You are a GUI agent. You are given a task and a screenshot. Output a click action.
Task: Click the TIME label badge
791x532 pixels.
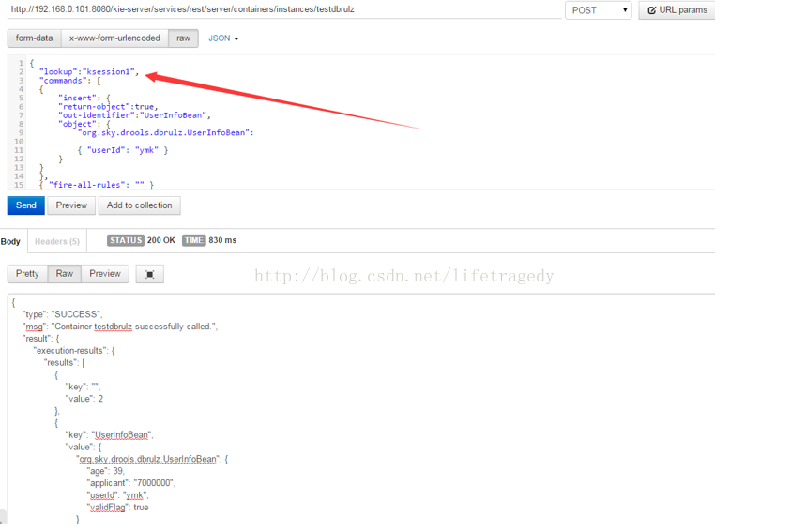click(x=193, y=240)
